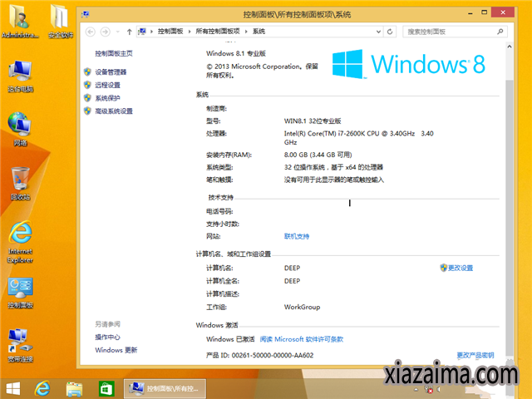The height and width of the screenshot is (399, 532).
Task: Expand the chevron after 控制面板 in the address bar
Action: [x=190, y=32]
